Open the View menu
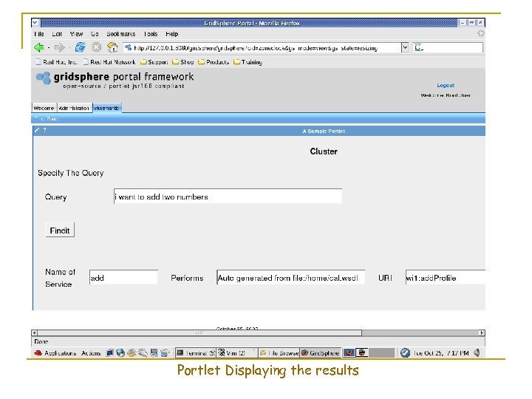This screenshot has height=399, width=532. (76, 34)
